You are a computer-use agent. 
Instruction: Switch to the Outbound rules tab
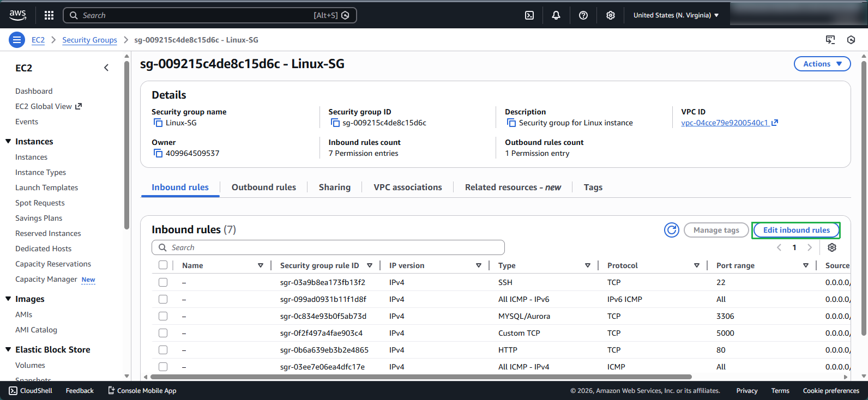point(264,187)
